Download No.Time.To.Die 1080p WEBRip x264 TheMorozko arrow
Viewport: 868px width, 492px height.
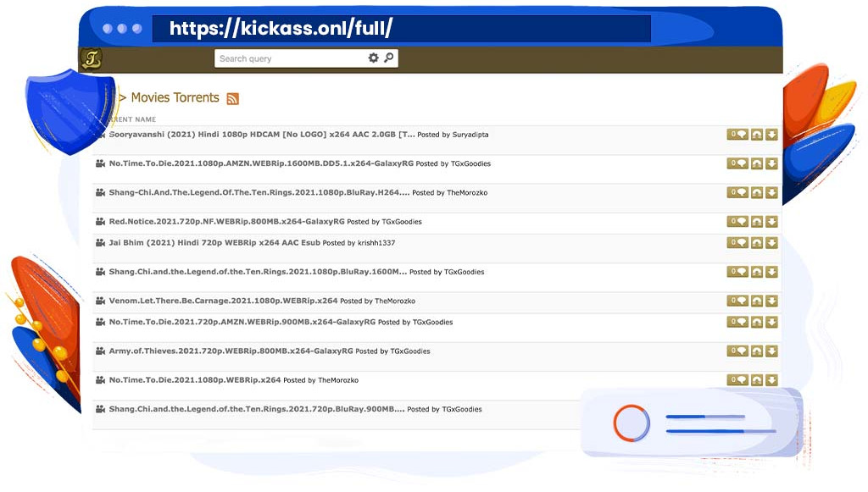pyautogui.click(x=771, y=379)
